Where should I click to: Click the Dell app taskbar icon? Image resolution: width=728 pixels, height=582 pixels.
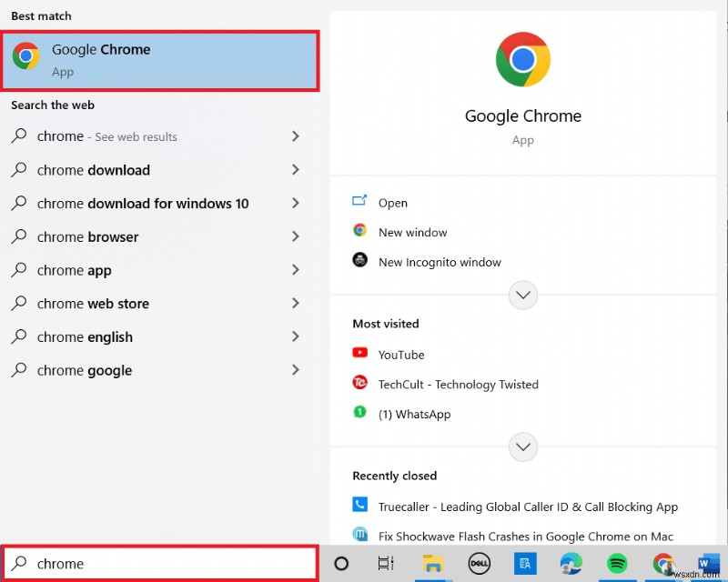tap(479, 564)
